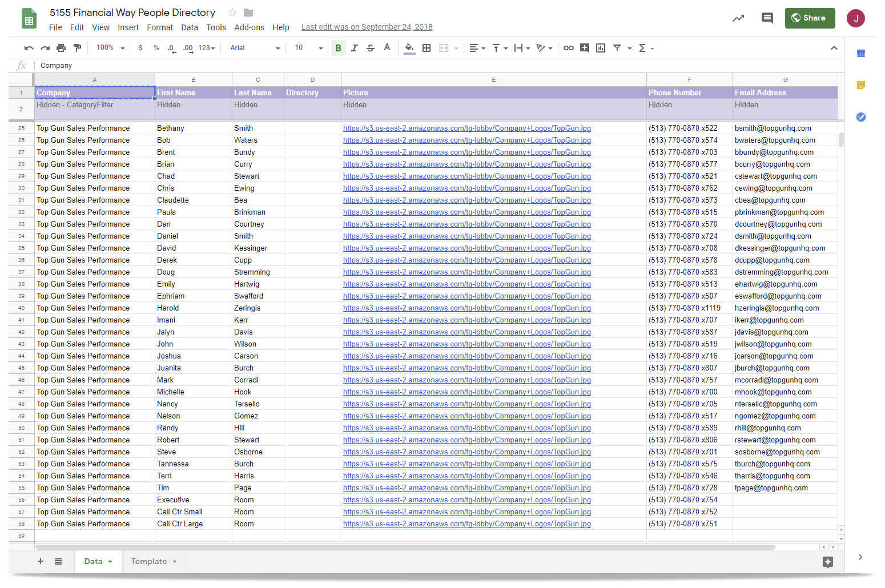Open the Format menu

tap(160, 27)
